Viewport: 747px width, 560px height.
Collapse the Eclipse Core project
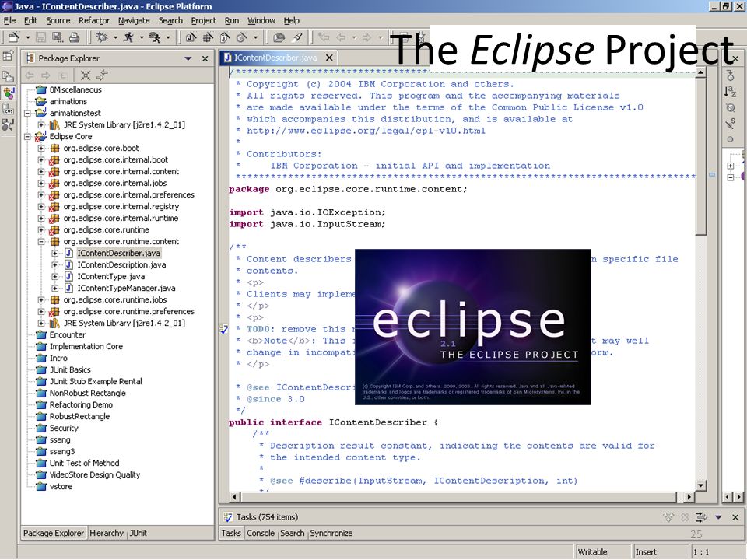click(28, 137)
